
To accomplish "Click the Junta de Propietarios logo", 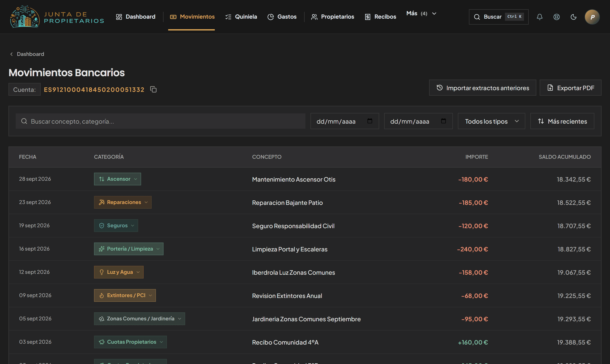I will point(57,17).
